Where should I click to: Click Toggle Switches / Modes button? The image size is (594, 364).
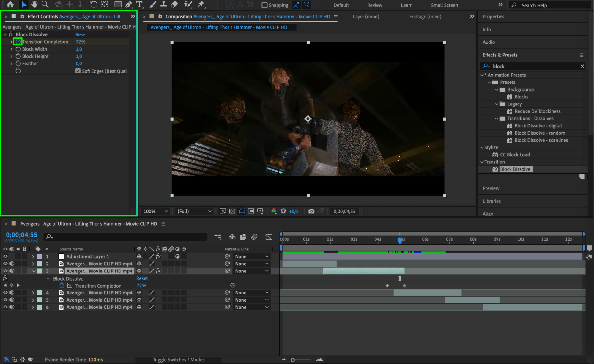tap(179, 360)
